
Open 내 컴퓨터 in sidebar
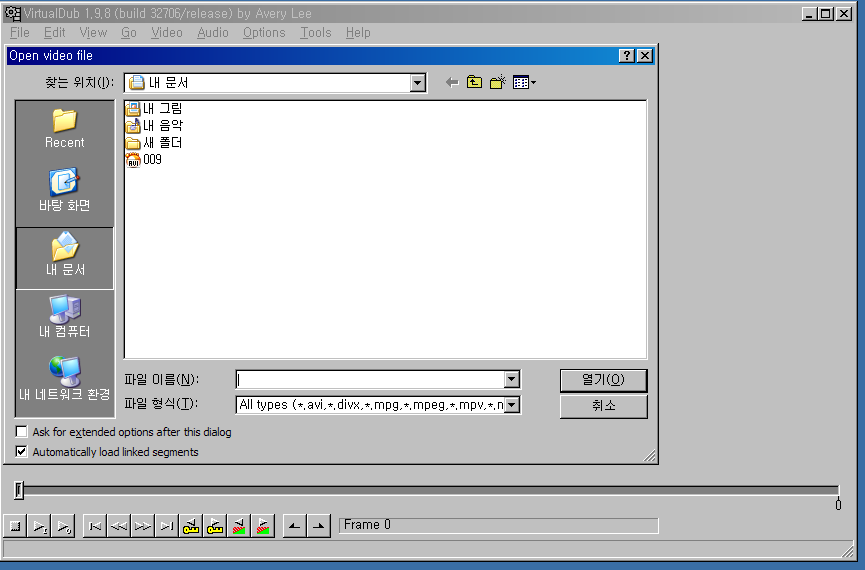65,316
